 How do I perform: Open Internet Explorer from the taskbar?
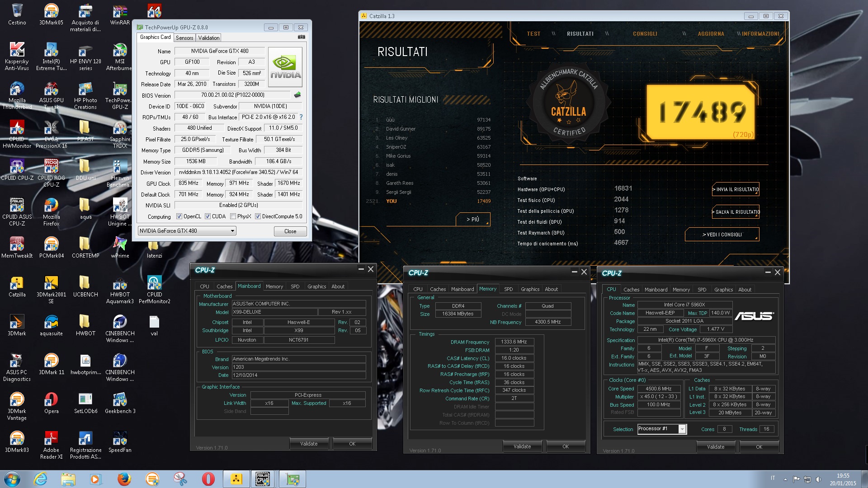[x=41, y=479]
